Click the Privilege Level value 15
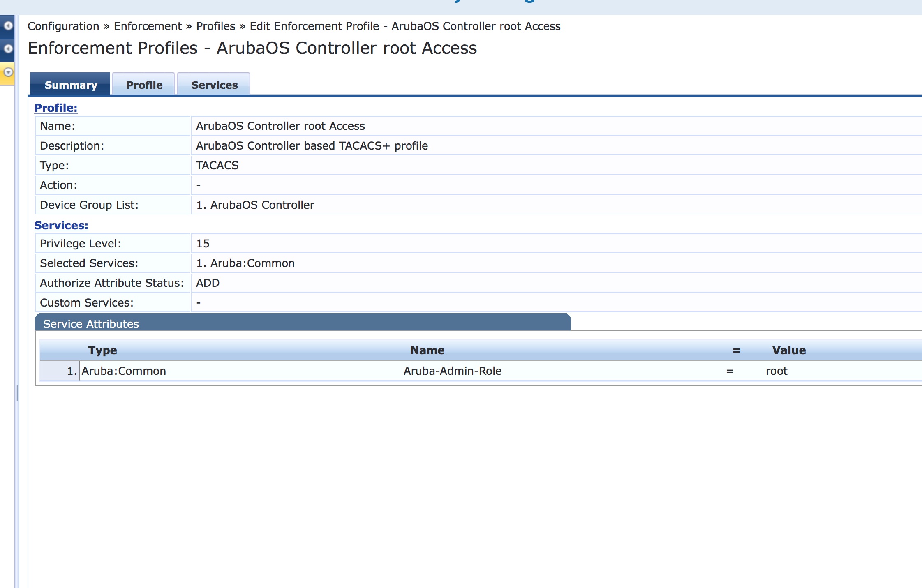This screenshot has width=922, height=588. point(203,243)
